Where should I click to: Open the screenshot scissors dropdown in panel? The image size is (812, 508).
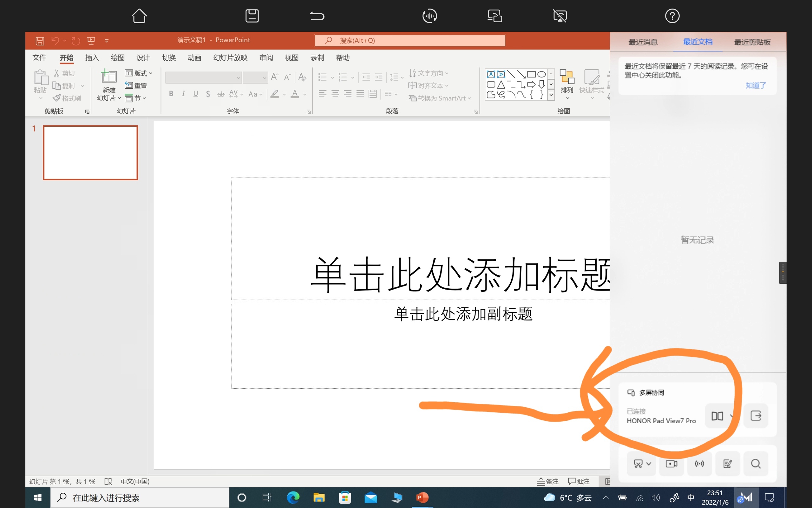click(x=642, y=464)
